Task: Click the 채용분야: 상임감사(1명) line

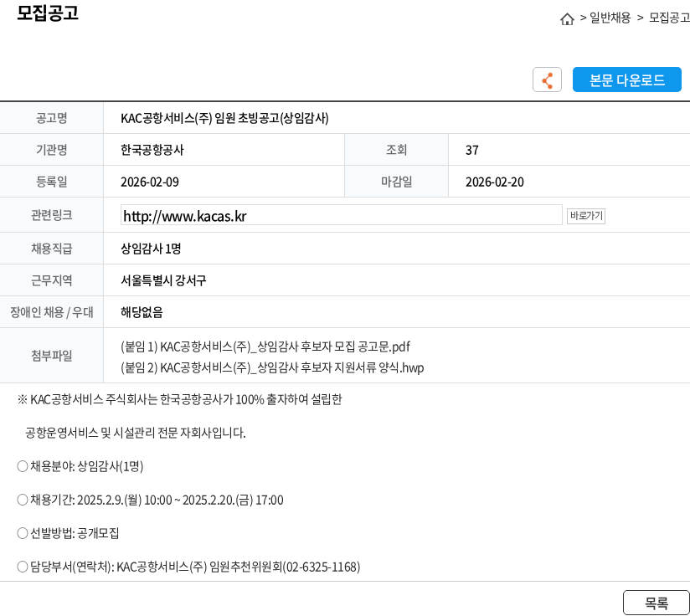Action: click(x=80, y=466)
